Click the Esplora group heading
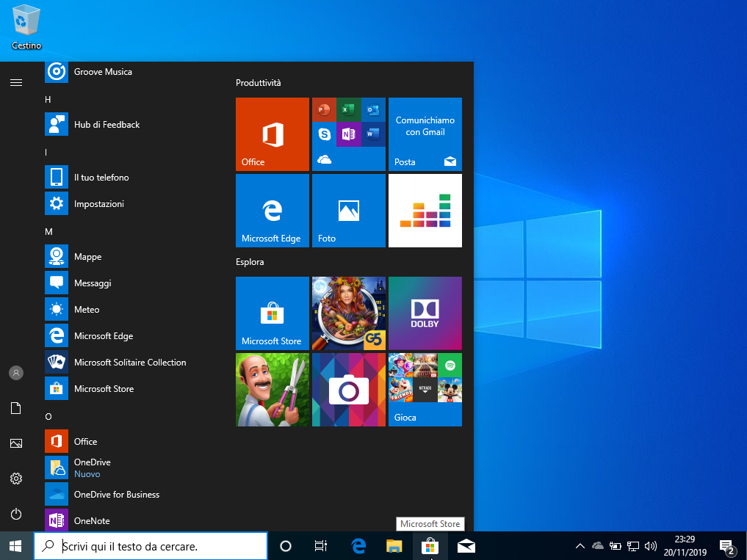Image resolution: width=747 pixels, height=560 pixels. point(250,262)
